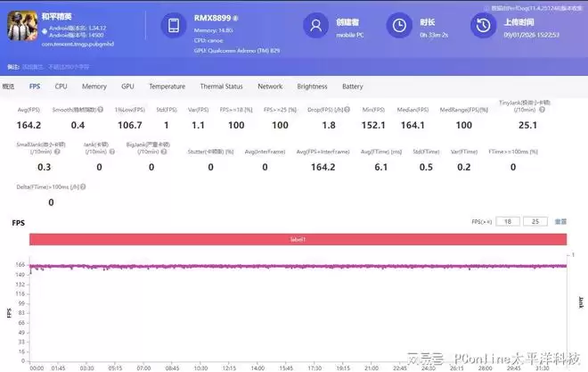Click the info icon next to RMX8899
The height and width of the screenshot is (372, 588).
click(x=235, y=17)
